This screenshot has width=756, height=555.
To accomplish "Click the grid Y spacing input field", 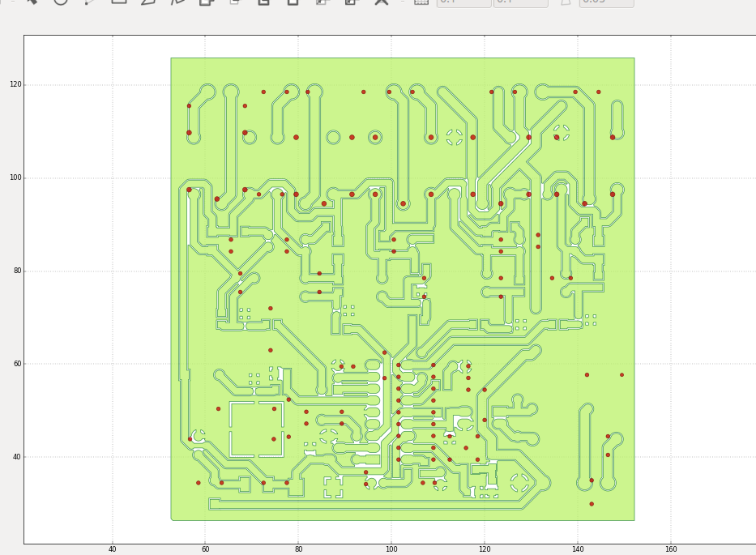I will click(x=520, y=2).
